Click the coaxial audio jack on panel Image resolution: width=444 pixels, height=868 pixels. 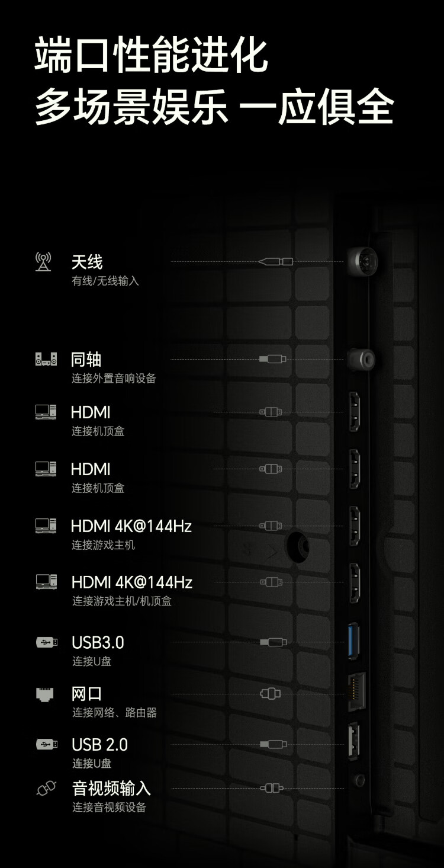[x=362, y=358]
